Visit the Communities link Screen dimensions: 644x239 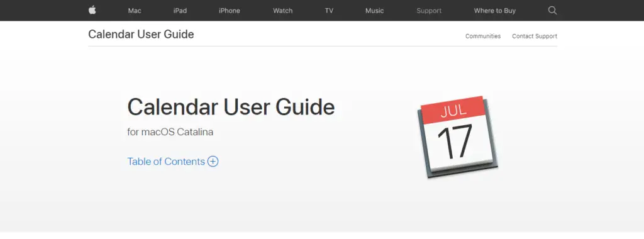point(483,36)
